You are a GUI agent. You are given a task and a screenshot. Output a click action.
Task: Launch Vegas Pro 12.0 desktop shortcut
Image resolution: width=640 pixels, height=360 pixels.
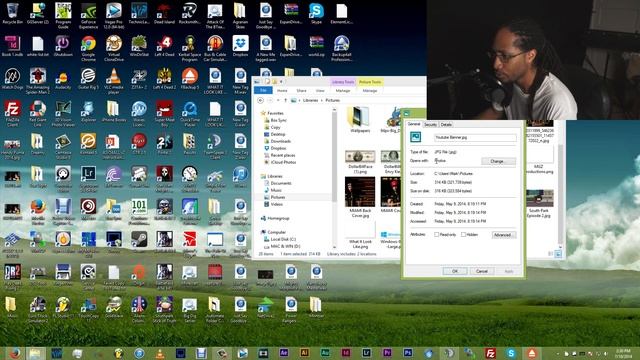[113, 16]
